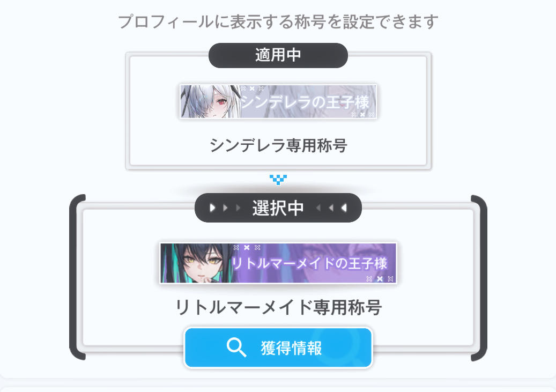Click the left arrow triplet beside 選択中
The image size is (556, 392).
click(225, 208)
